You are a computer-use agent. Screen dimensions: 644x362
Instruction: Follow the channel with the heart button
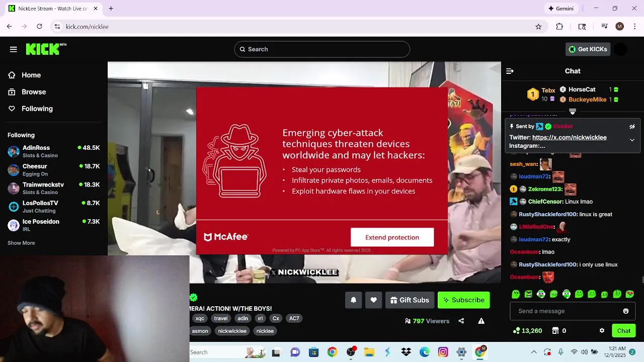(373, 300)
